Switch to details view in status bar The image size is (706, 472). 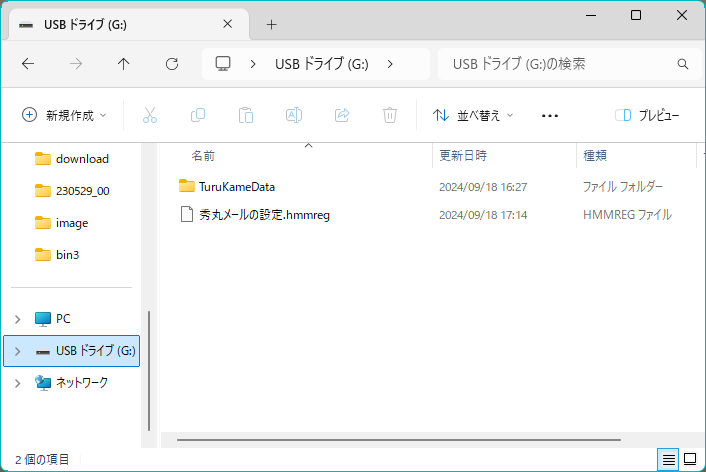click(668, 460)
